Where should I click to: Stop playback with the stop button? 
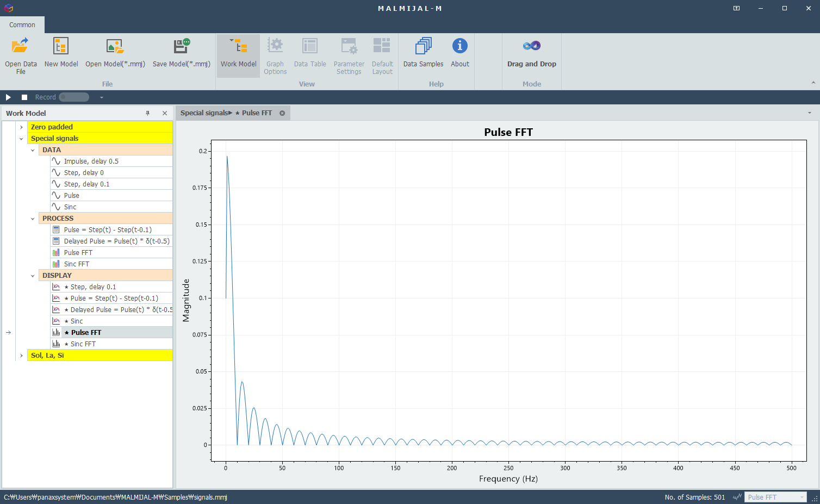click(x=24, y=97)
